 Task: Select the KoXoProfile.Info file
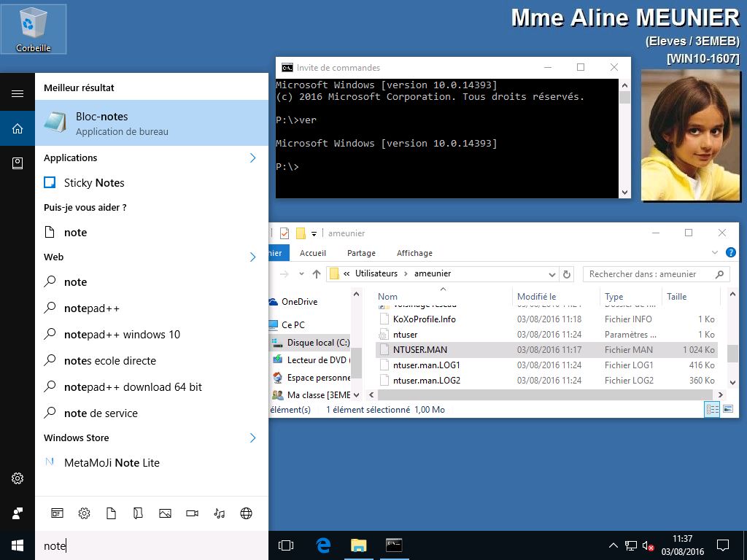547,319
